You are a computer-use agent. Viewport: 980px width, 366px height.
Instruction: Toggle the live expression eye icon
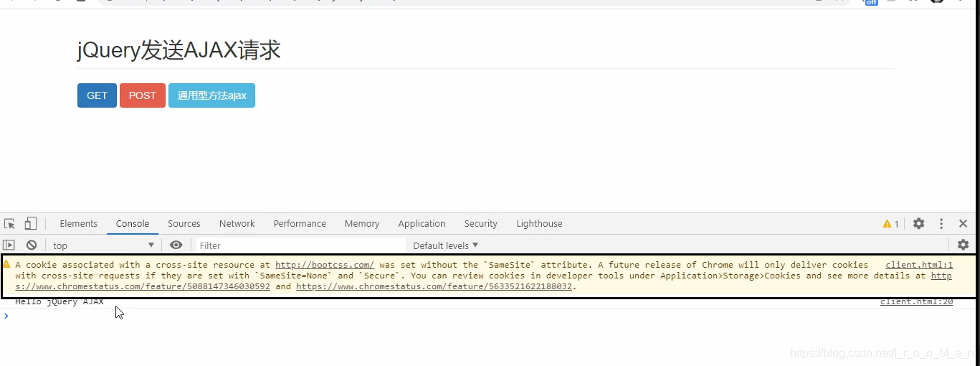tap(176, 245)
